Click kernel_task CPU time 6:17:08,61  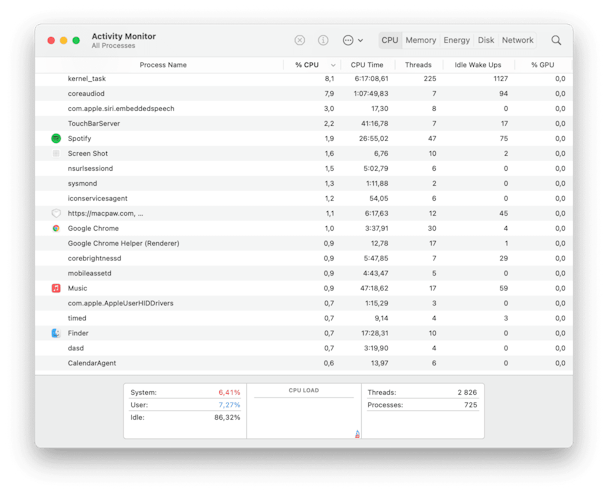(371, 79)
